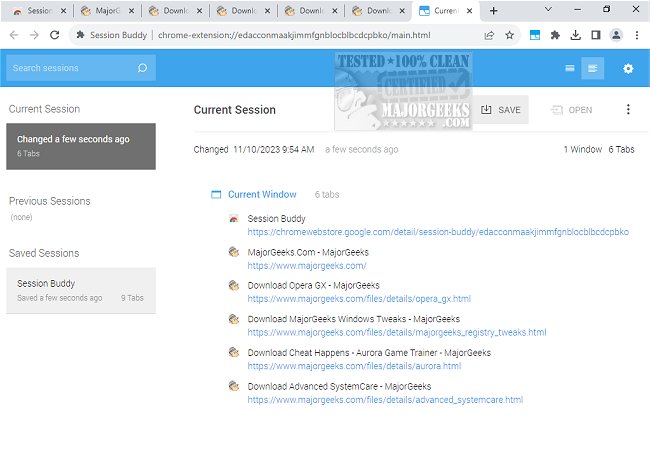Collapse the Current Window group
The width and height of the screenshot is (650, 462).
[216, 194]
